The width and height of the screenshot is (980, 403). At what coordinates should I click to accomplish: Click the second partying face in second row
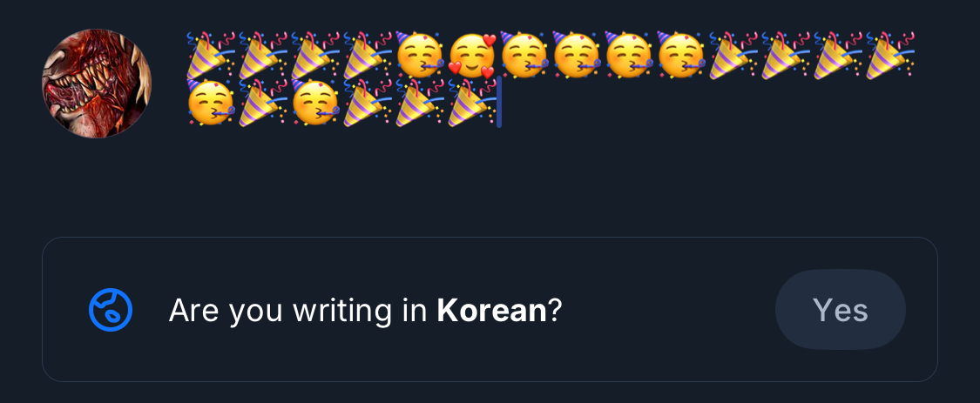pyautogui.click(x=315, y=102)
